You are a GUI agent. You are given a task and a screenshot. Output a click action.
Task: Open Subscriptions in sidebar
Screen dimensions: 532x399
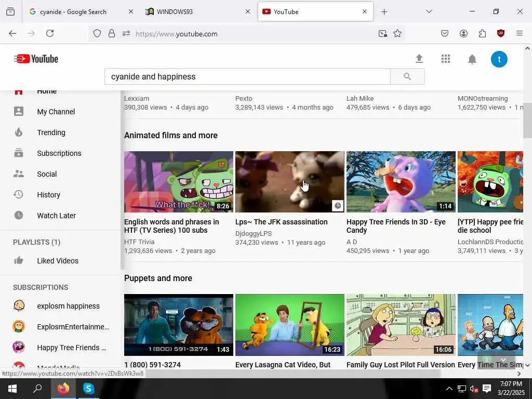click(x=59, y=153)
